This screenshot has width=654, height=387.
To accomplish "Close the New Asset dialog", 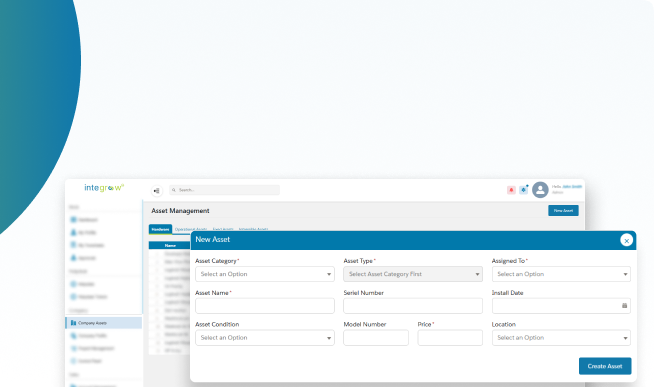I will [x=626, y=240].
